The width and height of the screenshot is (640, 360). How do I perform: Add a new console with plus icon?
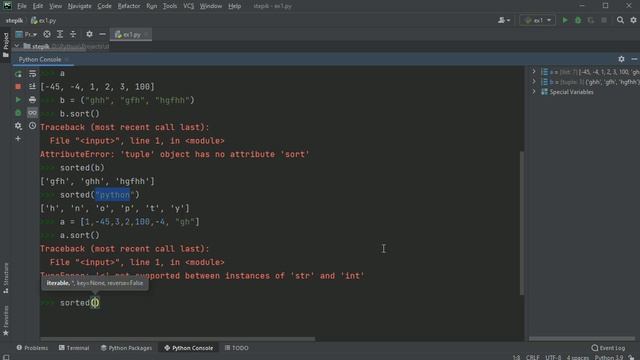coord(18,139)
